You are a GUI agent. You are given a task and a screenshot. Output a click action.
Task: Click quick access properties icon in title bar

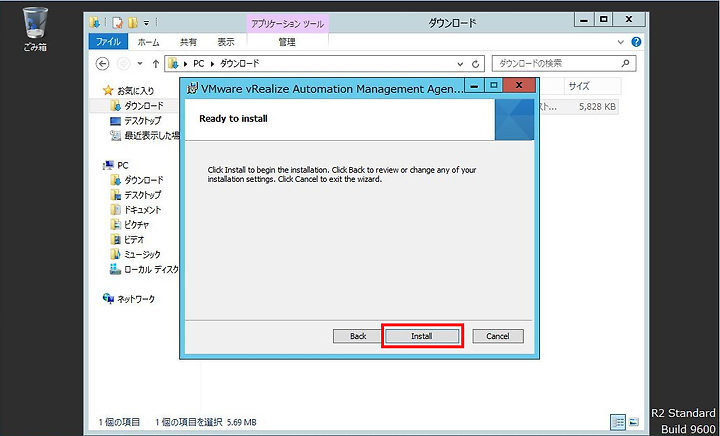118,22
